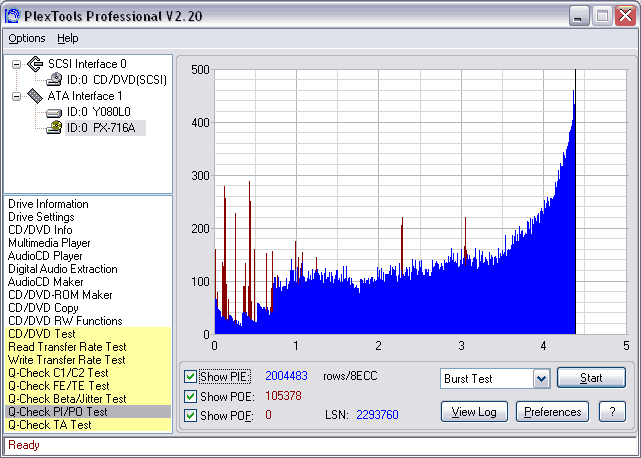Start the PI/PO test

[591, 377]
